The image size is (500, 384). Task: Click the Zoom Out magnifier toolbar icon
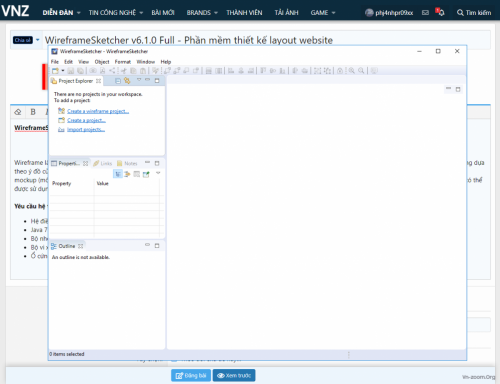click(361, 71)
